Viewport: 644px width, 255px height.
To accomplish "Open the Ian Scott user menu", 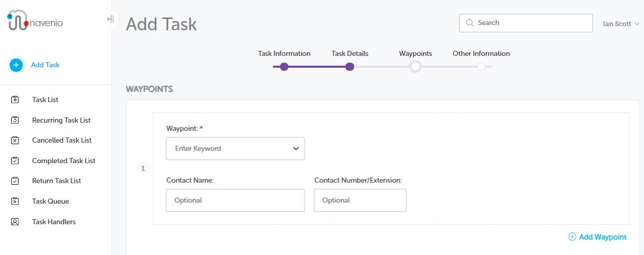I will (621, 24).
